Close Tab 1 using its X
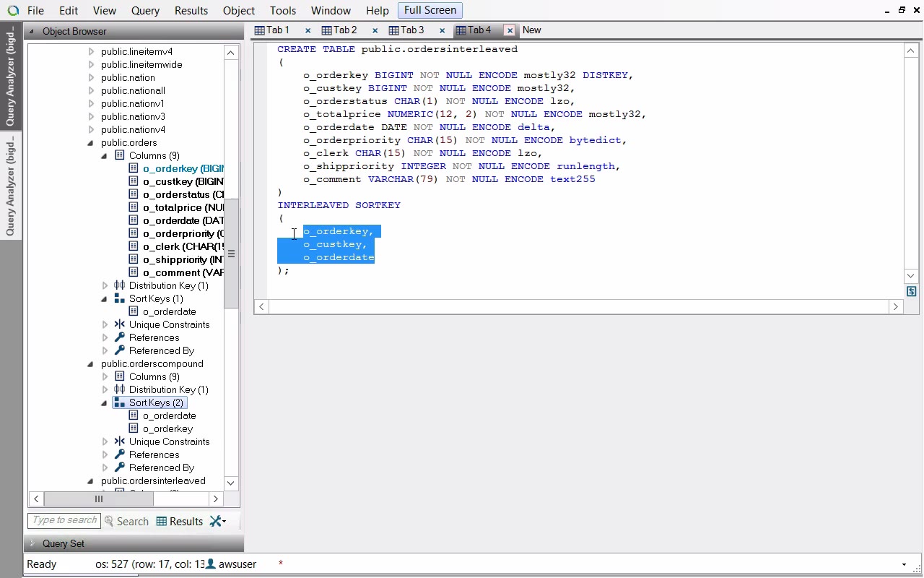The height and width of the screenshot is (578, 924). [308, 30]
